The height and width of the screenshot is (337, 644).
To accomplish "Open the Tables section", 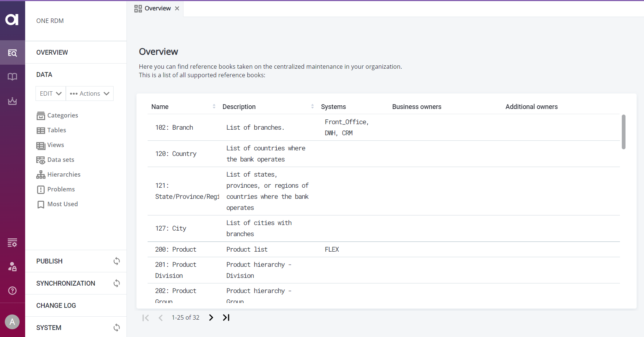I will (x=57, y=130).
